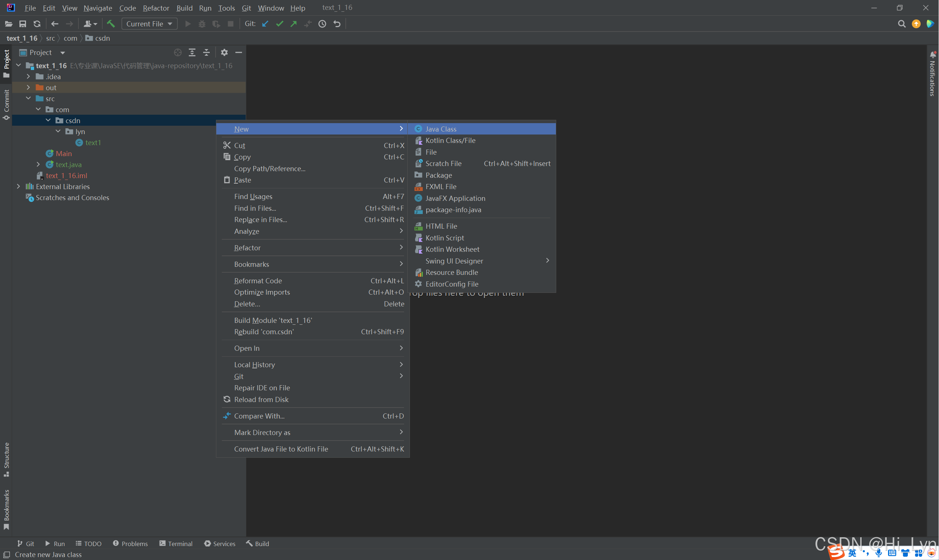This screenshot has width=939, height=560.
Task: Click Select Opened File target icon
Action: point(178,52)
